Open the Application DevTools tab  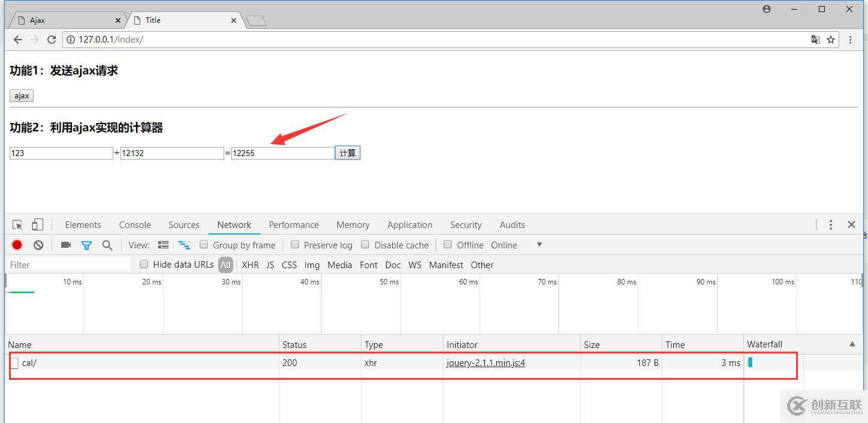410,225
